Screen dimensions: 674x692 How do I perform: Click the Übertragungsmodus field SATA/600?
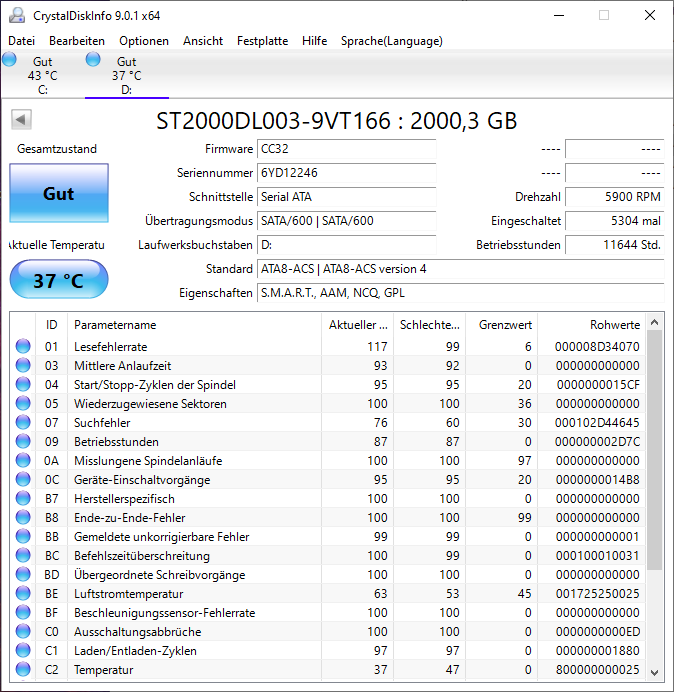[x=346, y=221]
